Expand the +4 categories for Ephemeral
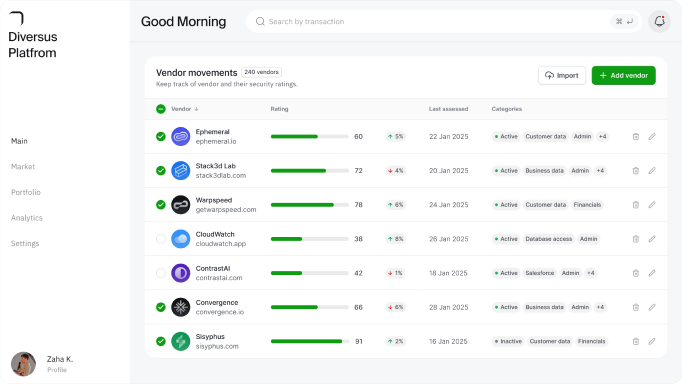The image size is (682, 384). [x=602, y=137]
